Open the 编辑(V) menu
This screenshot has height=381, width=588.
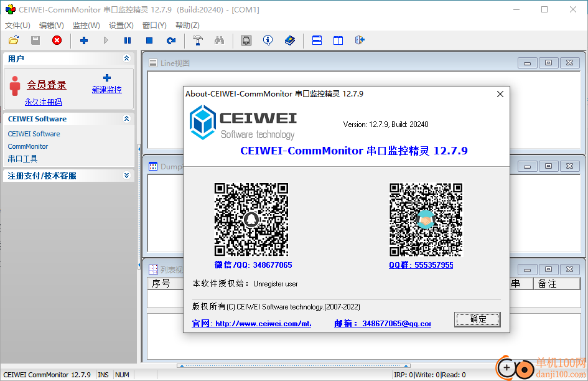[x=52, y=25]
